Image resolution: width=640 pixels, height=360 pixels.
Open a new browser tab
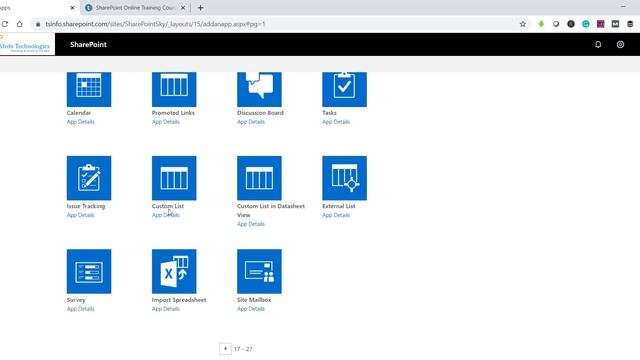(x=200, y=8)
